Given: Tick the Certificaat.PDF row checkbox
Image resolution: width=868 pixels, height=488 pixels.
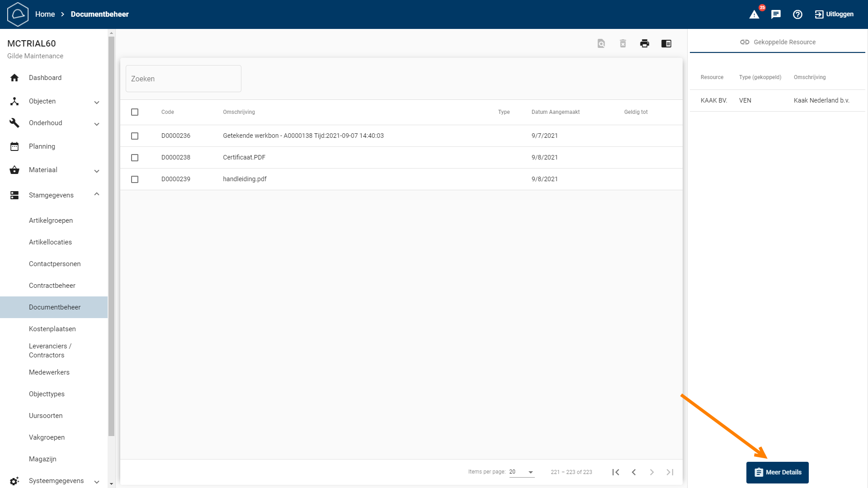Looking at the screenshot, I should click(x=135, y=158).
